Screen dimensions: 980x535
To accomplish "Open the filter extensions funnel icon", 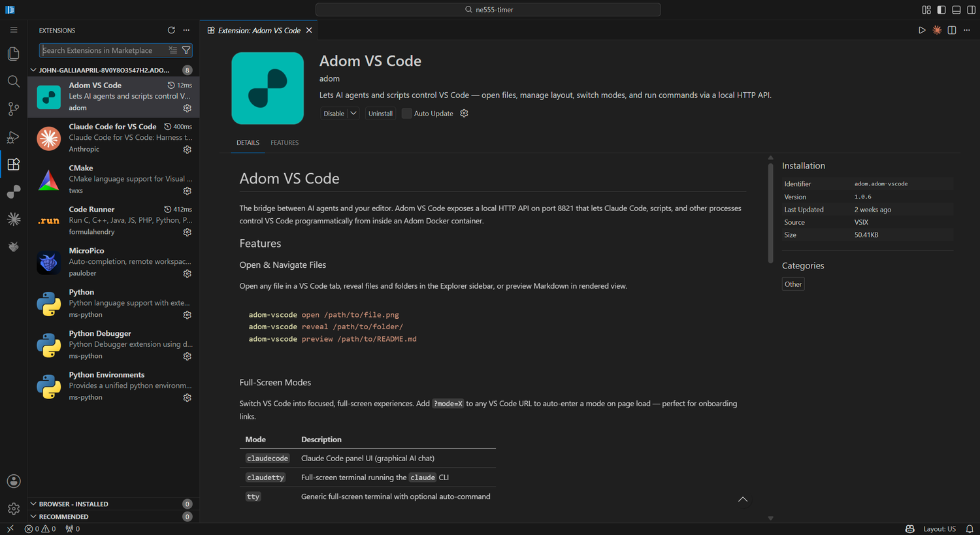I will (186, 50).
